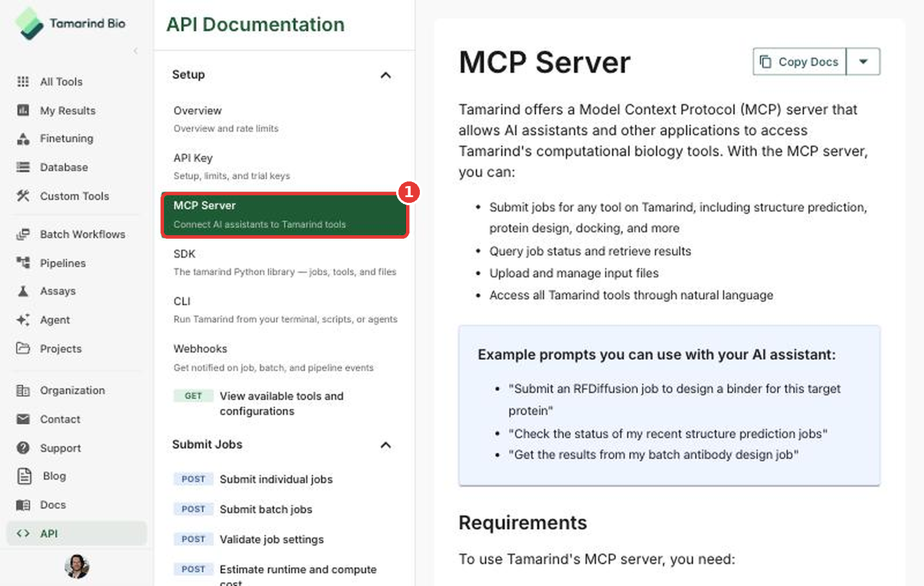The height and width of the screenshot is (586, 924).
Task: Select the MCP Server docs entry
Action: click(285, 215)
